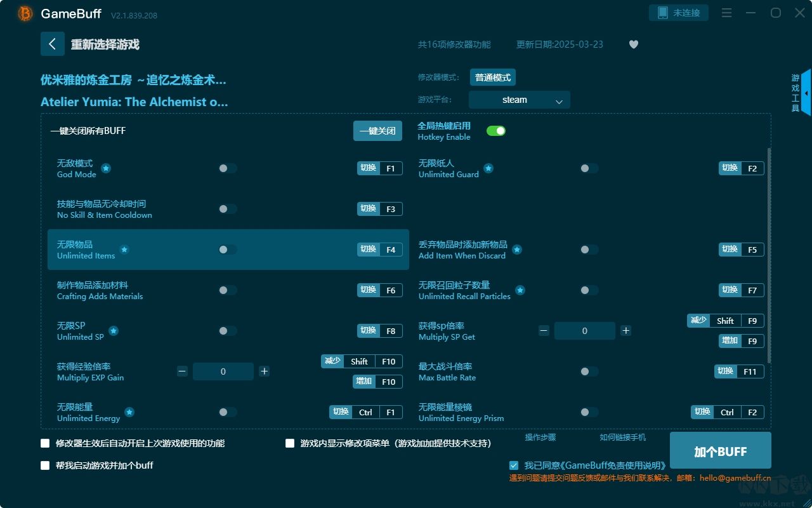812x508 pixels.
Task: Toggle the God Mode switch
Action: pyautogui.click(x=227, y=168)
